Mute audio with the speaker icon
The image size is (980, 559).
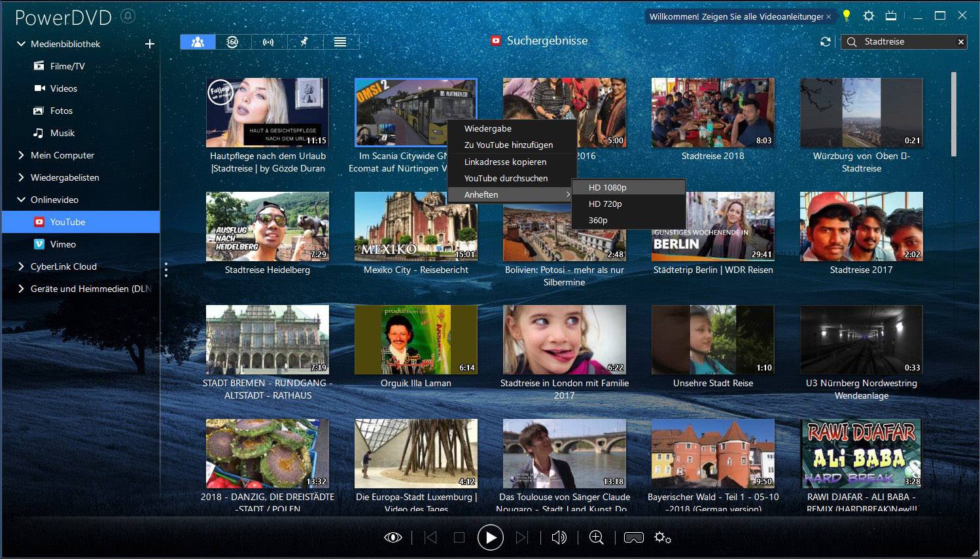tap(559, 537)
